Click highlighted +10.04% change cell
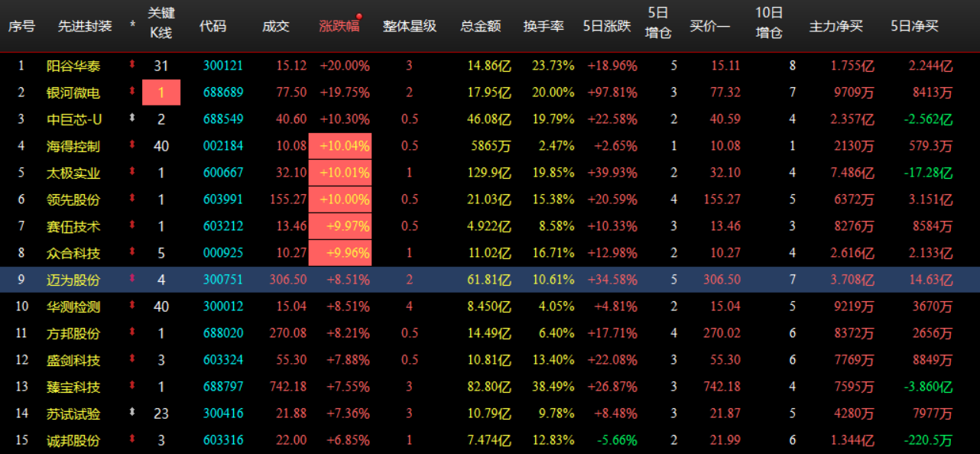The width and height of the screenshot is (980, 454). pyautogui.click(x=340, y=146)
